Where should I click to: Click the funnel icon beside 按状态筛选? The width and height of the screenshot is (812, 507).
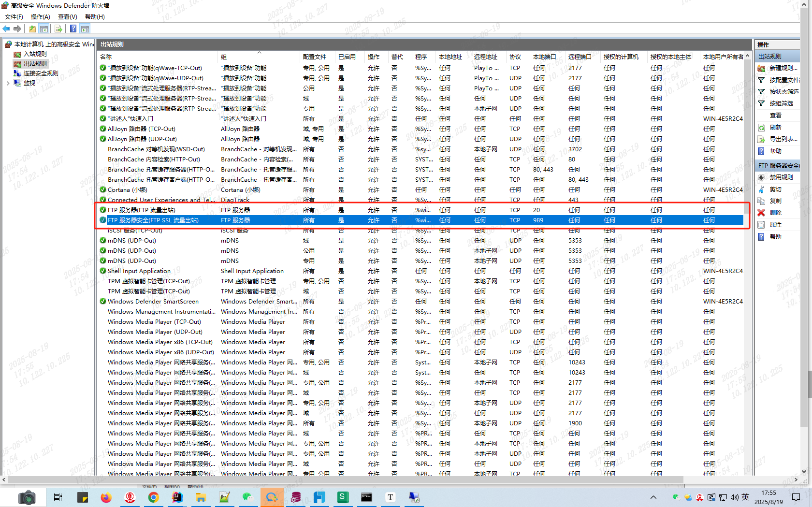point(761,91)
